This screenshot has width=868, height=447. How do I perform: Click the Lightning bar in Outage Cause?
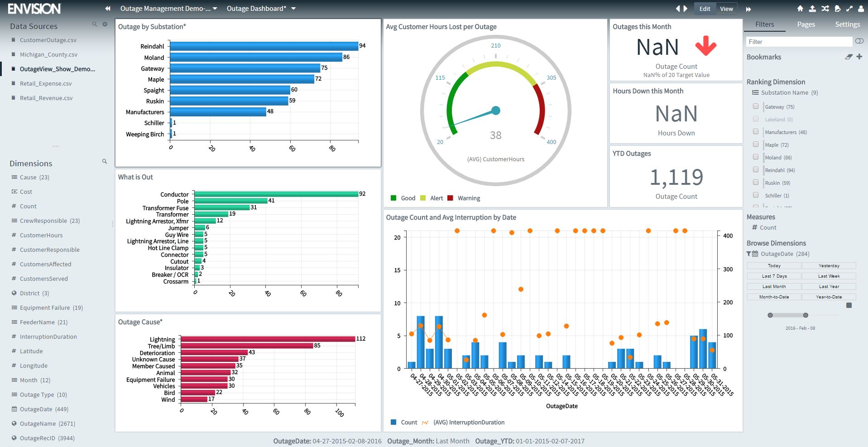(x=268, y=339)
